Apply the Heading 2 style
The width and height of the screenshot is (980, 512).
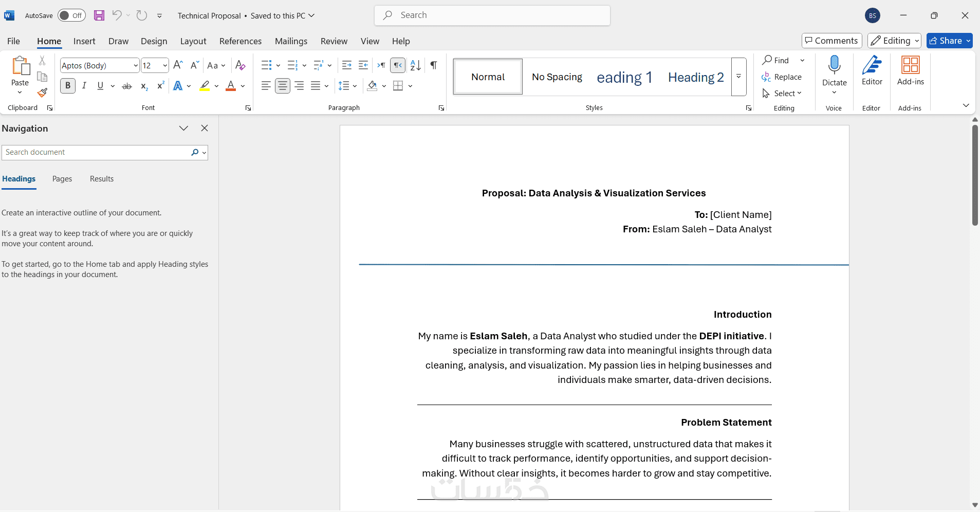click(696, 77)
